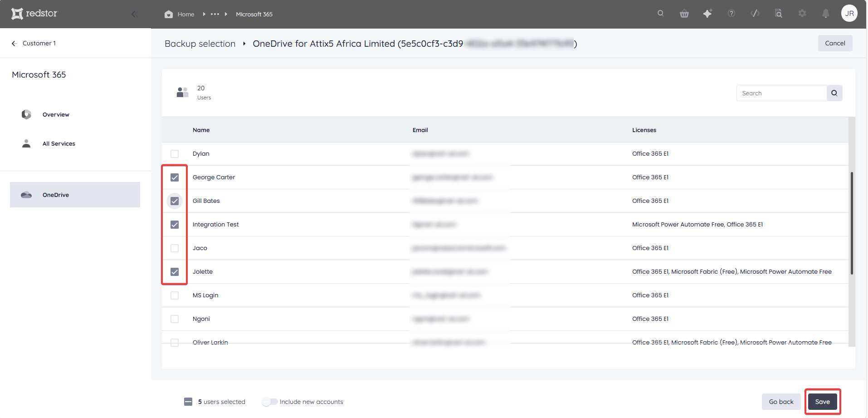Viewport: 868px width, 418px height.
Task: Select the OneDrive menu item
Action: tap(75, 195)
